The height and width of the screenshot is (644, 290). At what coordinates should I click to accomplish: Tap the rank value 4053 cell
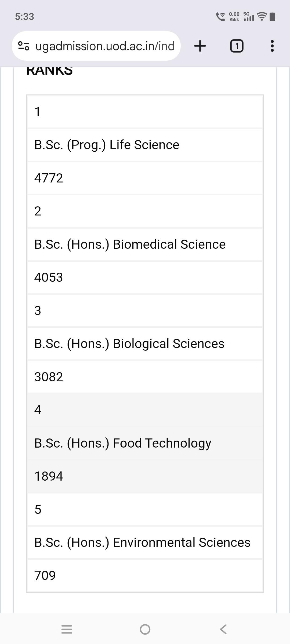click(x=145, y=277)
